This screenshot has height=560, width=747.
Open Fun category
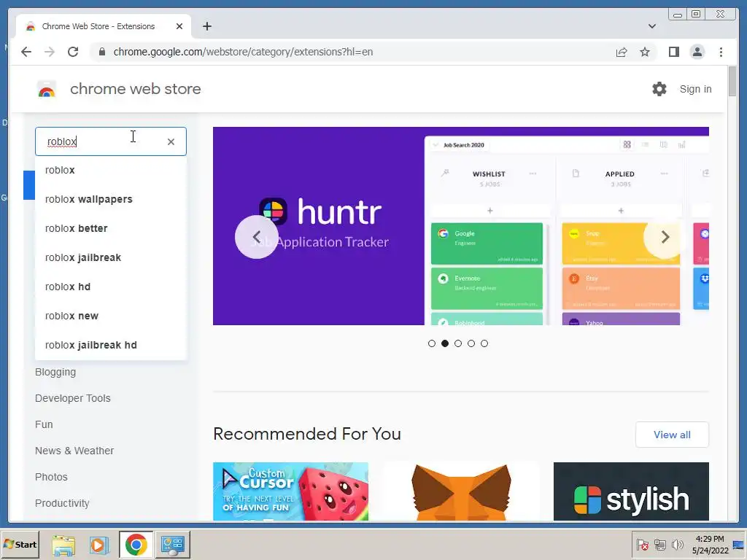coord(44,424)
